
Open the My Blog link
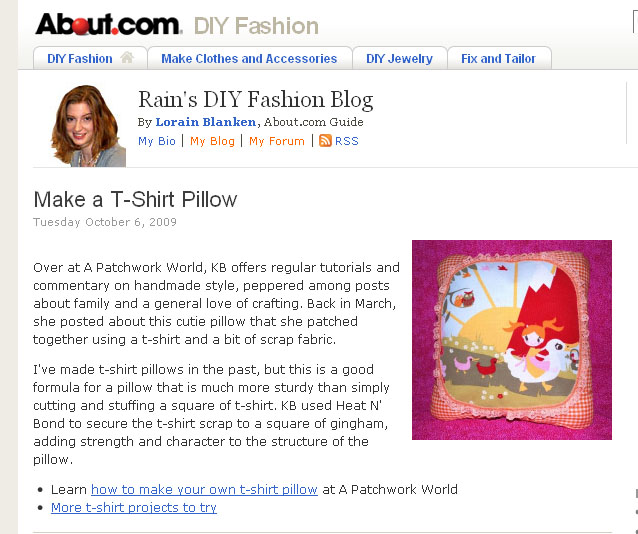click(x=212, y=141)
